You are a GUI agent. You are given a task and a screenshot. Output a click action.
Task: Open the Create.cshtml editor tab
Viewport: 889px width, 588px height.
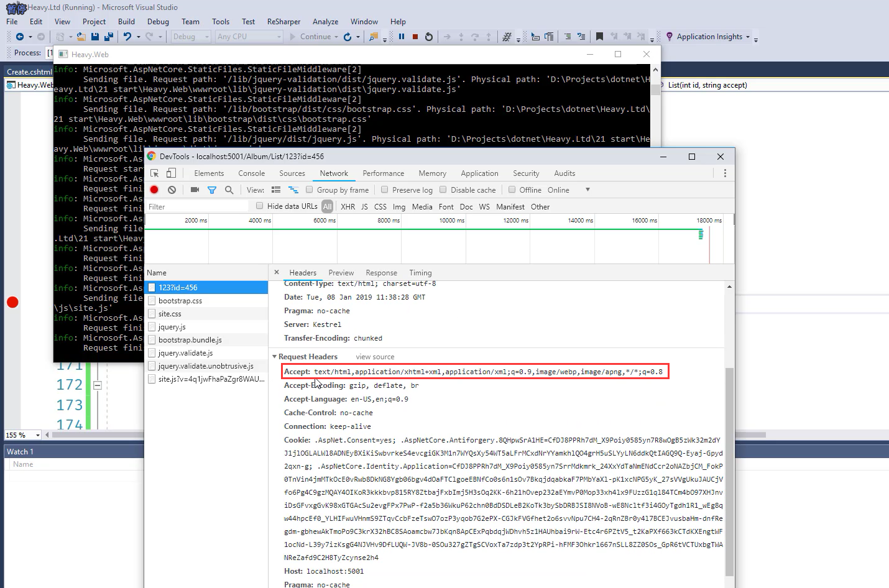click(x=29, y=71)
